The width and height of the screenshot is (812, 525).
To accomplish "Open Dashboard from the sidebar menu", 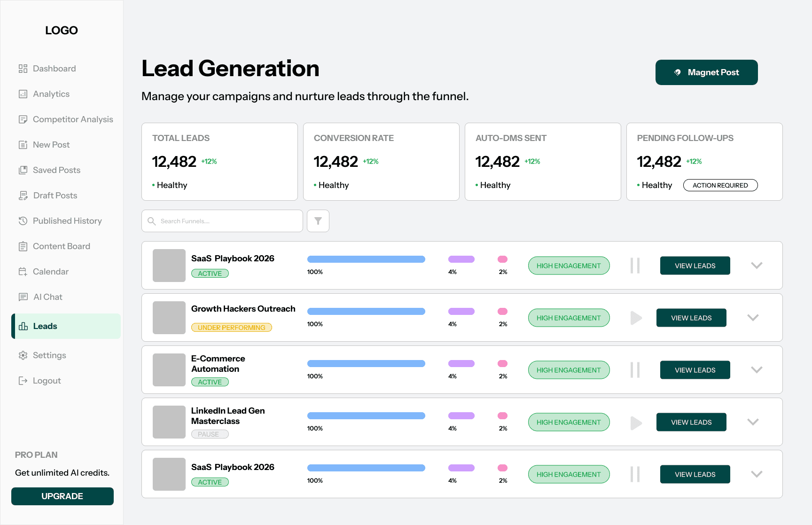I will (x=54, y=69).
